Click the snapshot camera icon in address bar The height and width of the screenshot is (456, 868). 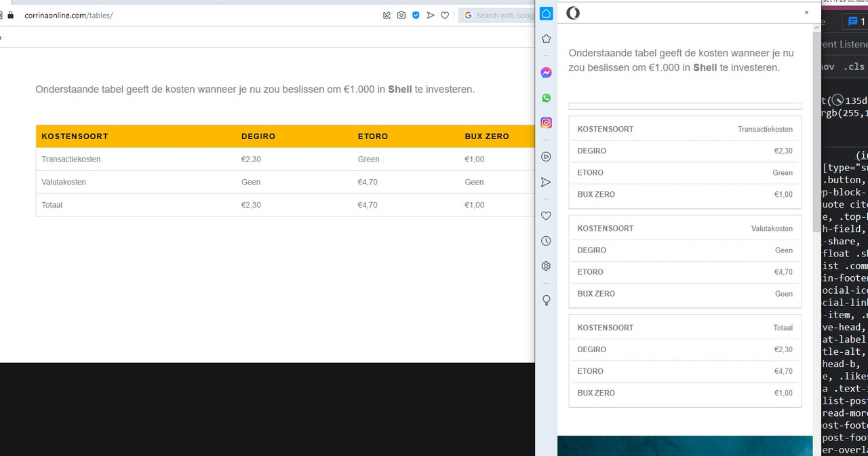click(x=401, y=15)
